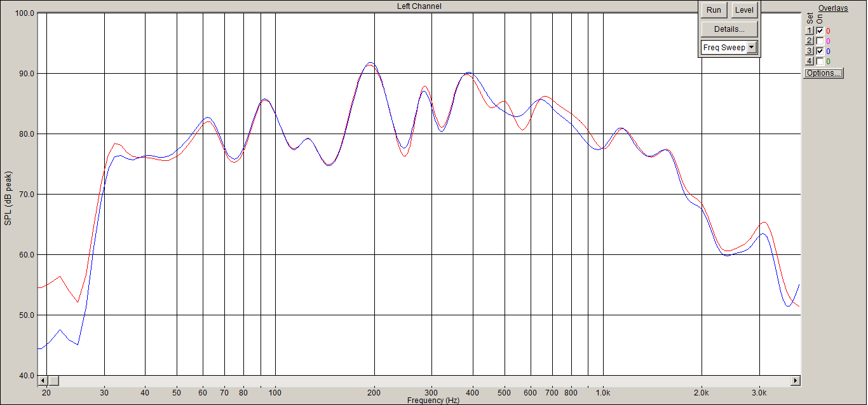Click the 1.0k frequency axis label
This screenshot has height=405, width=868.
603,393
